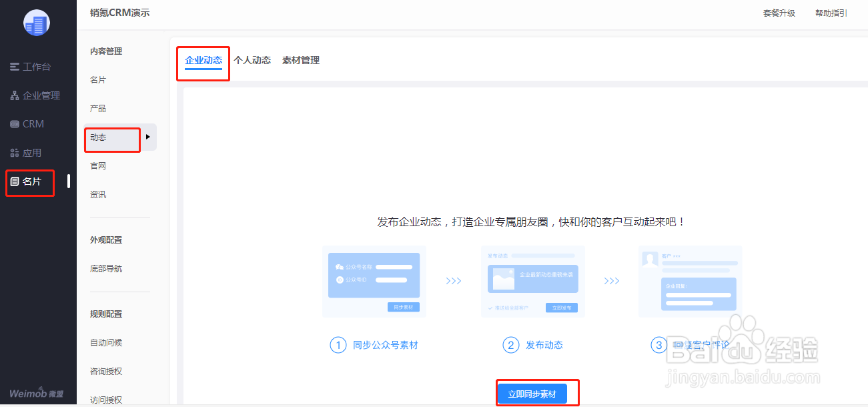This screenshot has width=868, height=407.
Task: Click the 发布企业动态 intro headline
Action: tap(532, 222)
